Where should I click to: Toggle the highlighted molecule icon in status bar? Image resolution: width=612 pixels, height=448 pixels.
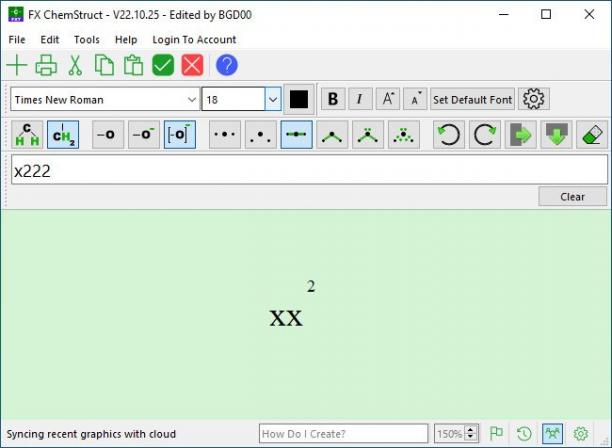pos(552,433)
